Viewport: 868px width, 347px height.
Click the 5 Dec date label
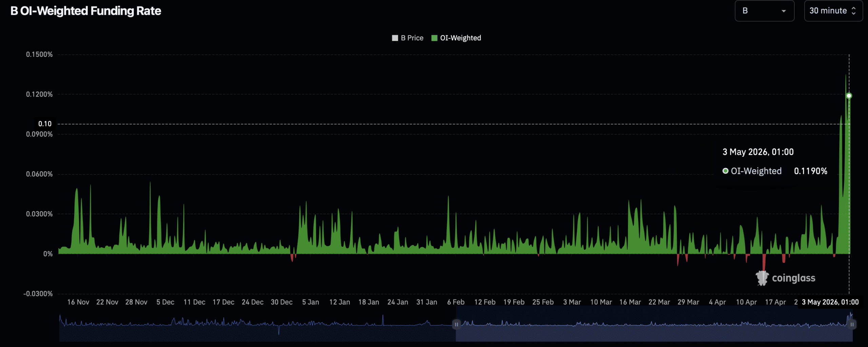tap(165, 302)
